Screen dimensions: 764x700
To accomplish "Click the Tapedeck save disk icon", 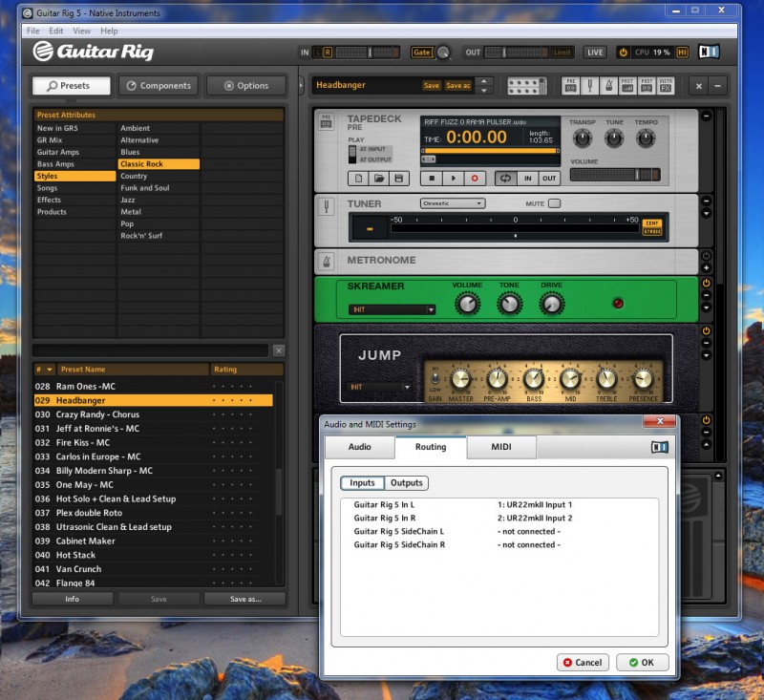I will [x=398, y=179].
